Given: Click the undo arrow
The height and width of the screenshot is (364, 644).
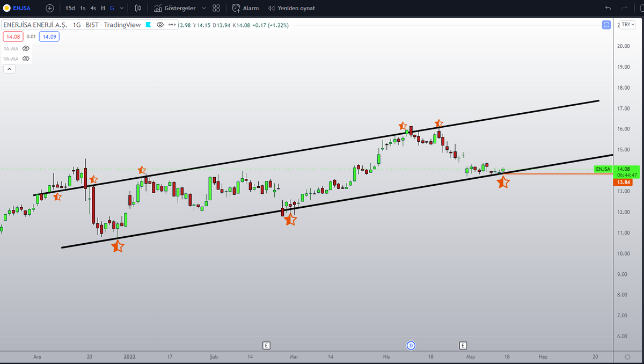Looking at the screenshot, I should pyautogui.click(x=608, y=8).
